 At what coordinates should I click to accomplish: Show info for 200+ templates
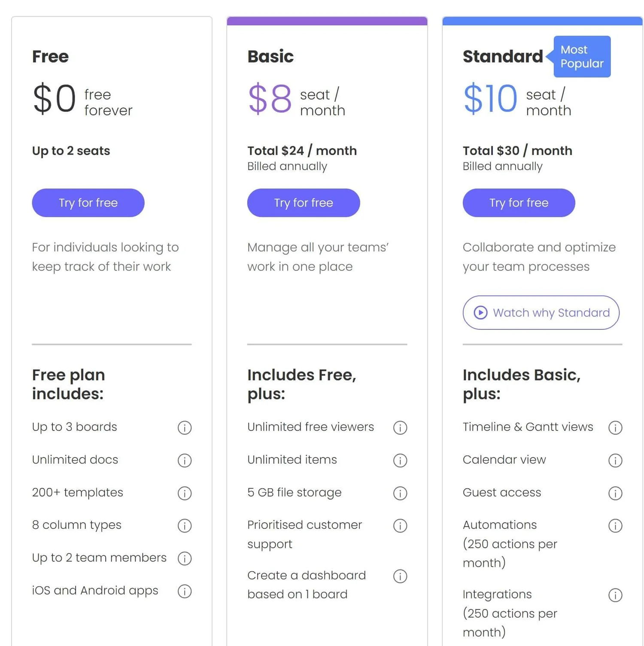[185, 493]
